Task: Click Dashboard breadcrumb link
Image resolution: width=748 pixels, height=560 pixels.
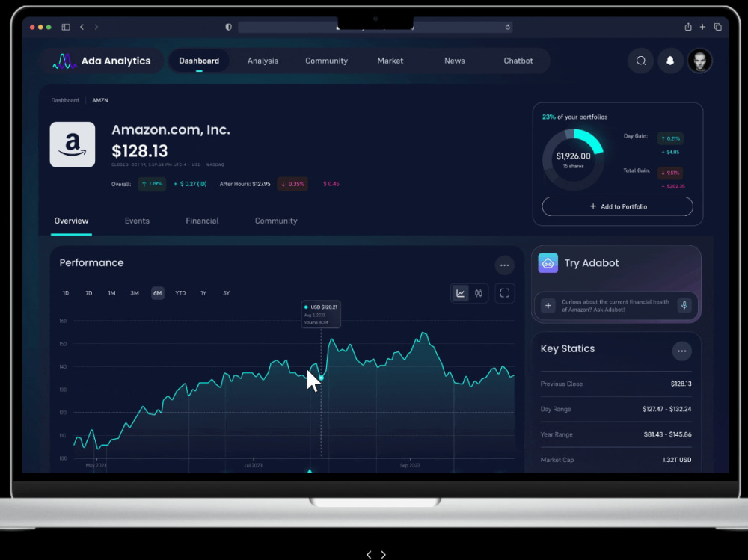Action: (65, 101)
